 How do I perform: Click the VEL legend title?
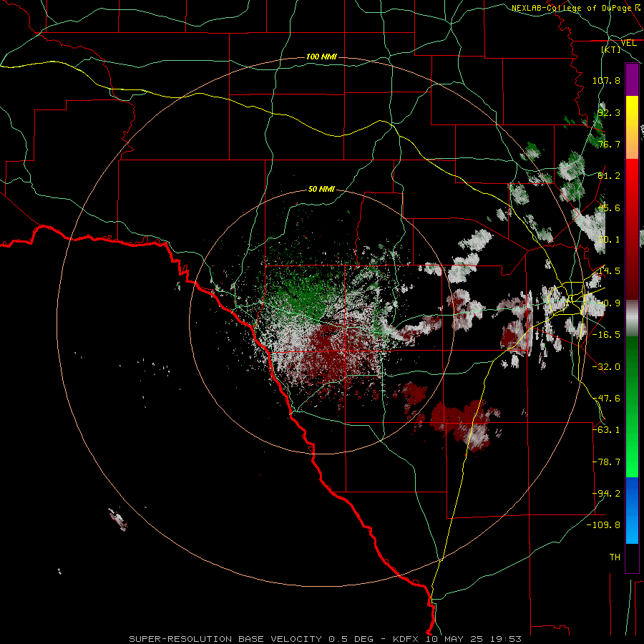628,43
